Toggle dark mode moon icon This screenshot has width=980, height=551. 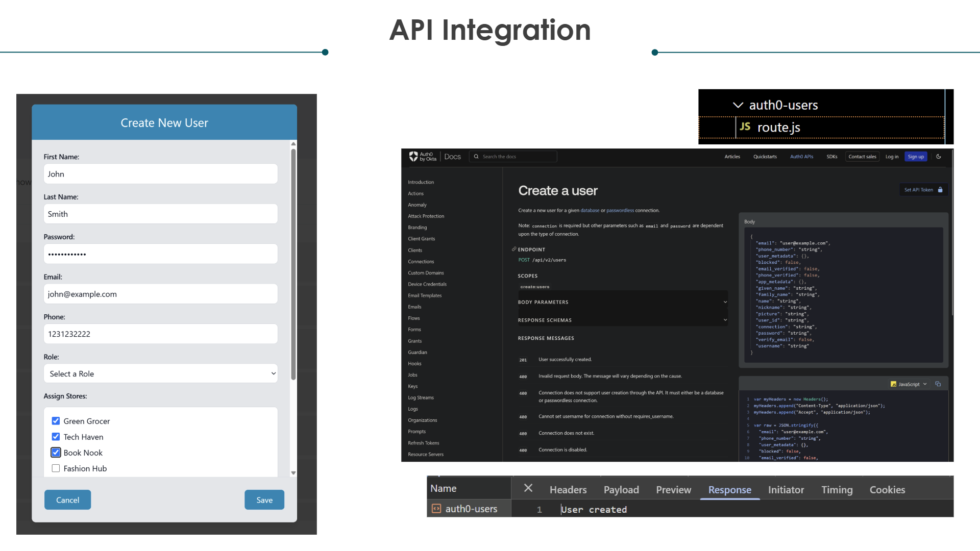point(938,157)
